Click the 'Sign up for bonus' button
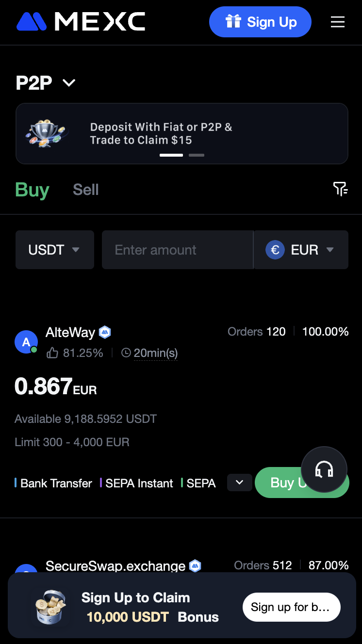Viewport: 362px width, 644px height. pos(291,607)
